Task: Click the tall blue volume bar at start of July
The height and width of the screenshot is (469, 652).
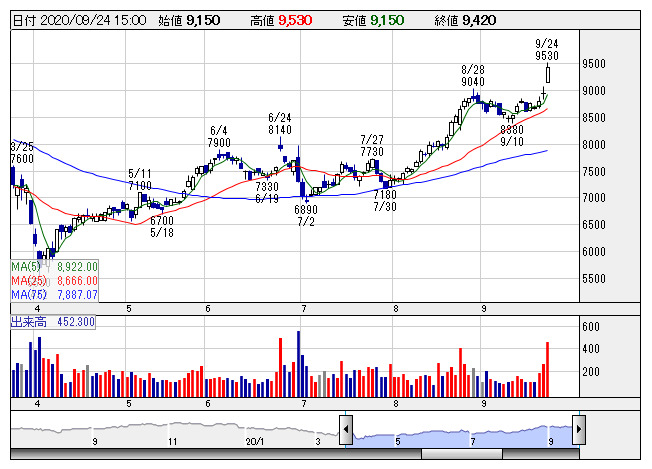Action: pyautogui.click(x=298, y=364)
